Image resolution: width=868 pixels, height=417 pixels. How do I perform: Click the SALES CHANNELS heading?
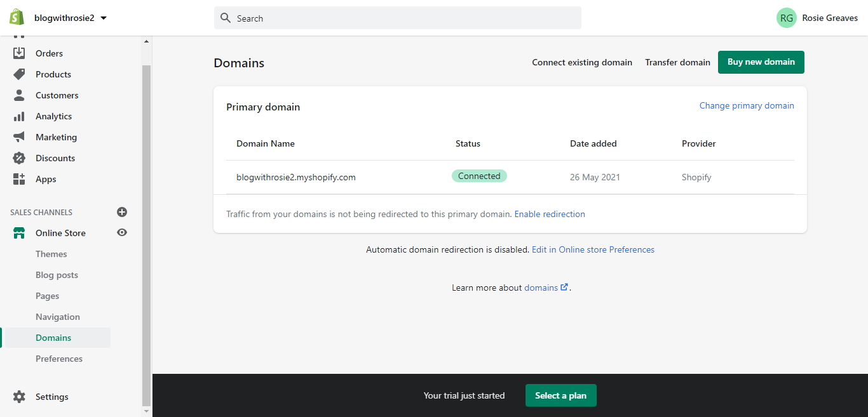[41, 212]
